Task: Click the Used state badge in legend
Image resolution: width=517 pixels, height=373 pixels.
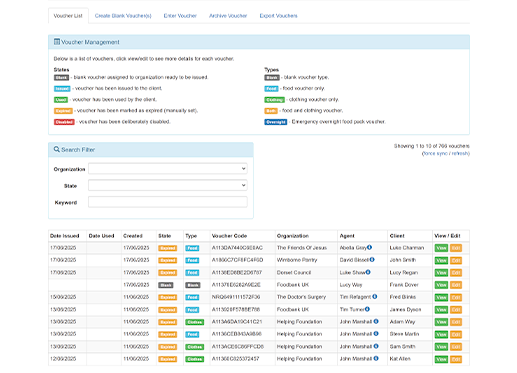Action: 61,100
